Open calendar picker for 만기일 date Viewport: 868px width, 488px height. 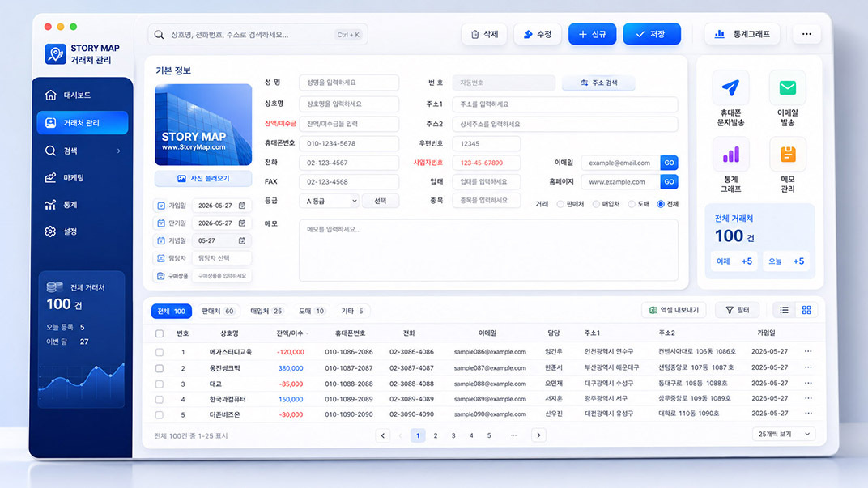click(242, 223)
